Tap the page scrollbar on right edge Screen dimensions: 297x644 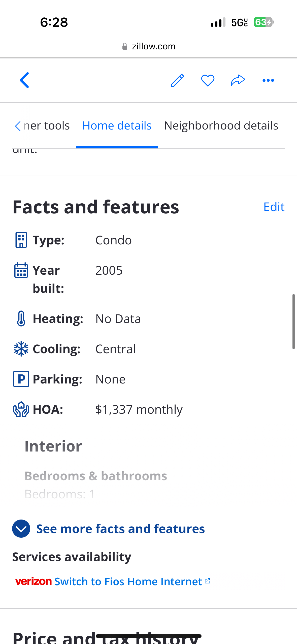point(293,321)
